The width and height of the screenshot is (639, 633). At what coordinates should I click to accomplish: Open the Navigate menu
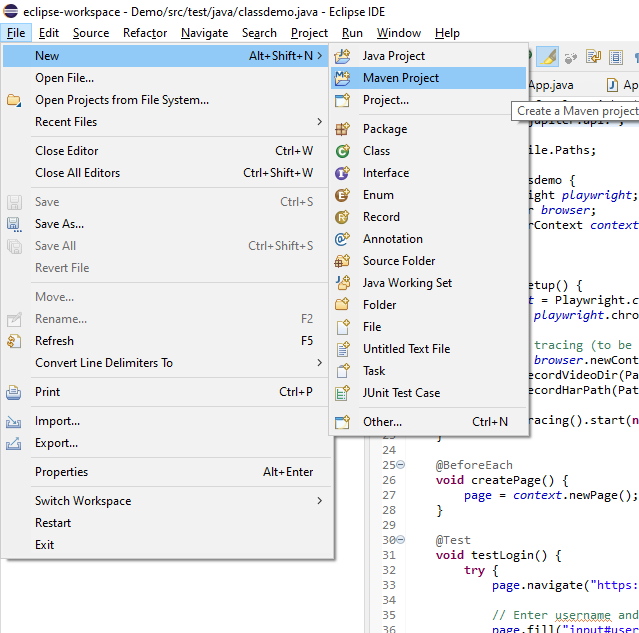click(x=205, y=33)
